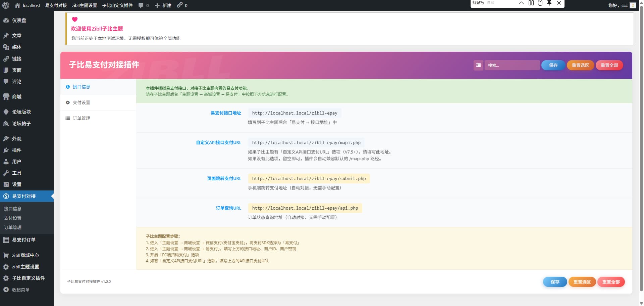Open 设置 settings menu
The height and width of the screenshot is (306, 644).
click(x=27, y=184)
